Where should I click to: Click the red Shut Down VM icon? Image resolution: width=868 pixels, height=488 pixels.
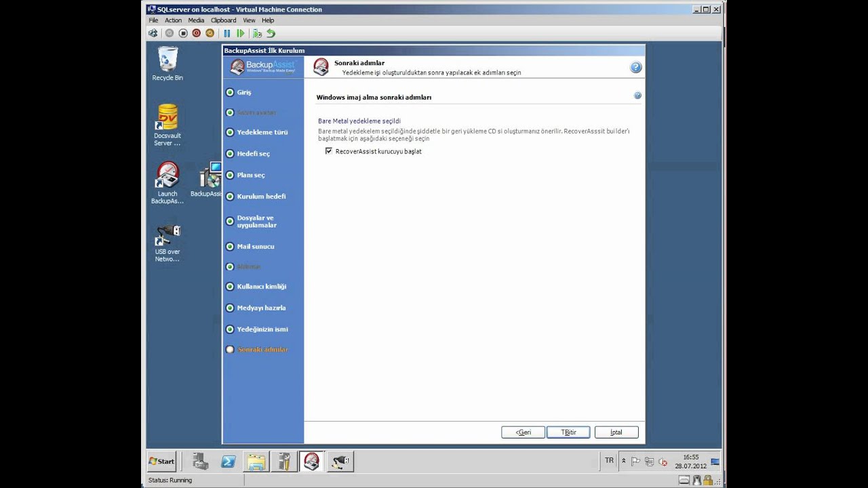coord(197,33)
